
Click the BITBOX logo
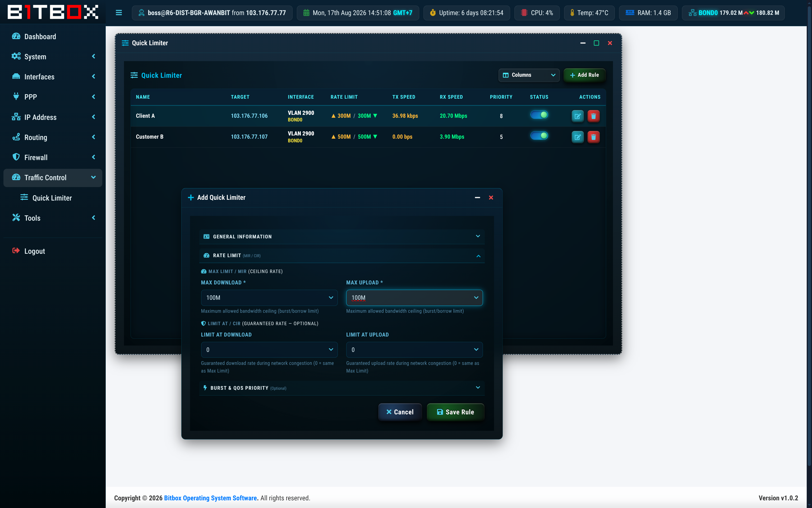click(53, 12)
